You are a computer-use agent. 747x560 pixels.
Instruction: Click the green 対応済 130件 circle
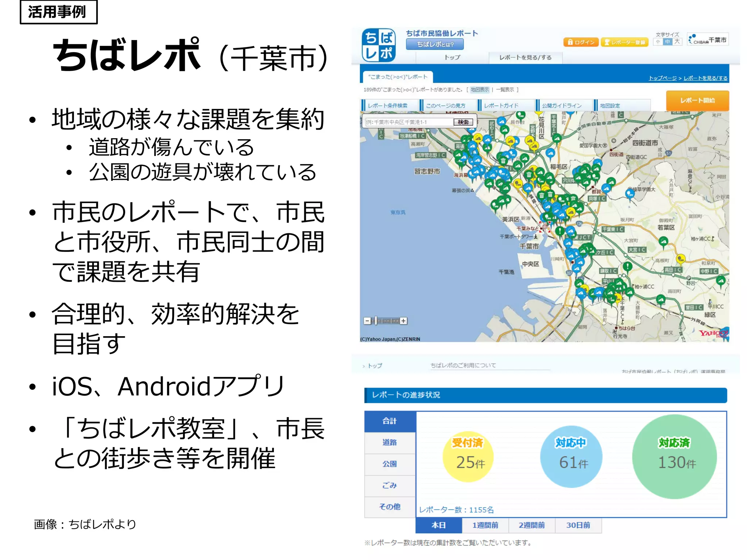click(674, 456)
